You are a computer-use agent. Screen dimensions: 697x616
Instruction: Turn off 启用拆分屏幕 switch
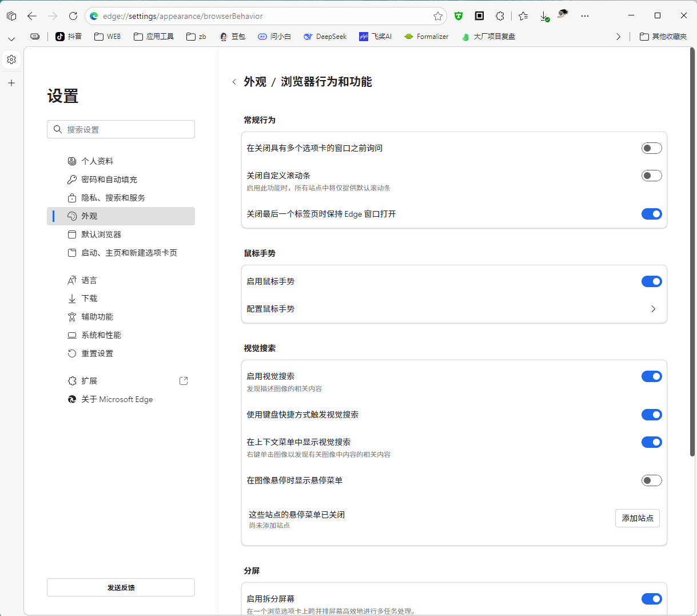(x=651, y=599)
